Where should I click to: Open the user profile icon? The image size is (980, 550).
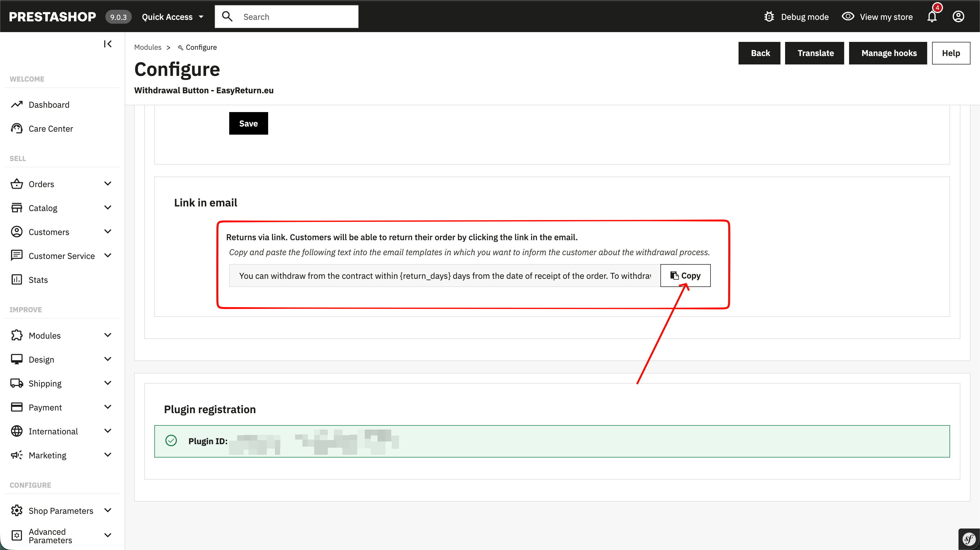pos(958,17)
